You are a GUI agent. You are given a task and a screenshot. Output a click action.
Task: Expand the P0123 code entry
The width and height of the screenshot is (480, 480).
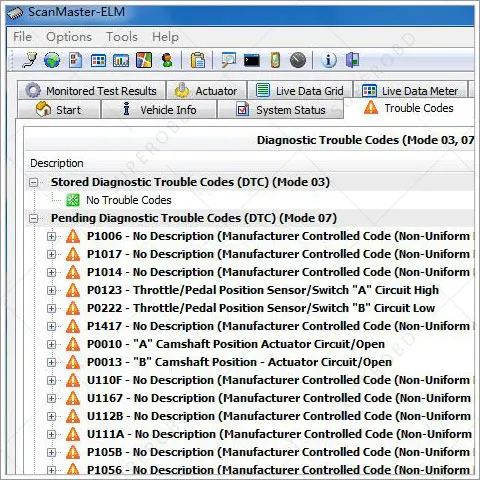[51, 290]
